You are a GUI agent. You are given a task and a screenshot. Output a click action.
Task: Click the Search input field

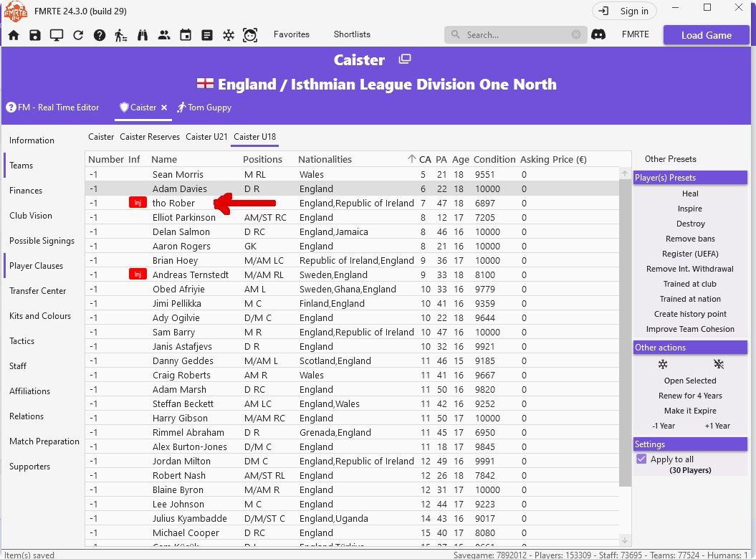pyautogui.click(x=516, y=34)
